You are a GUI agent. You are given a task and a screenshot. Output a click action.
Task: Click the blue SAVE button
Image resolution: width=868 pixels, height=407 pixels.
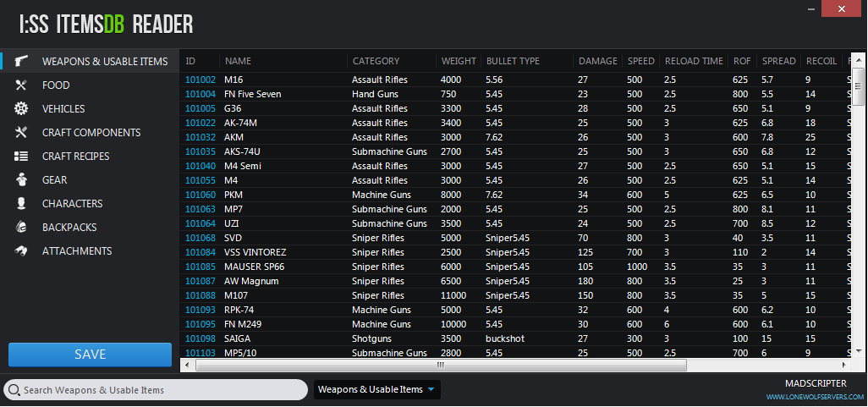90,355
